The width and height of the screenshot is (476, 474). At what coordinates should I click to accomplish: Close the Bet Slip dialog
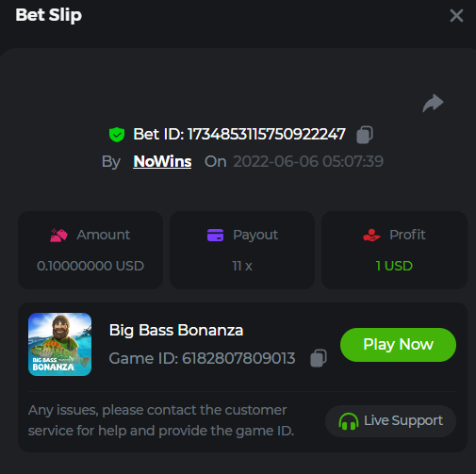[456, 15]
